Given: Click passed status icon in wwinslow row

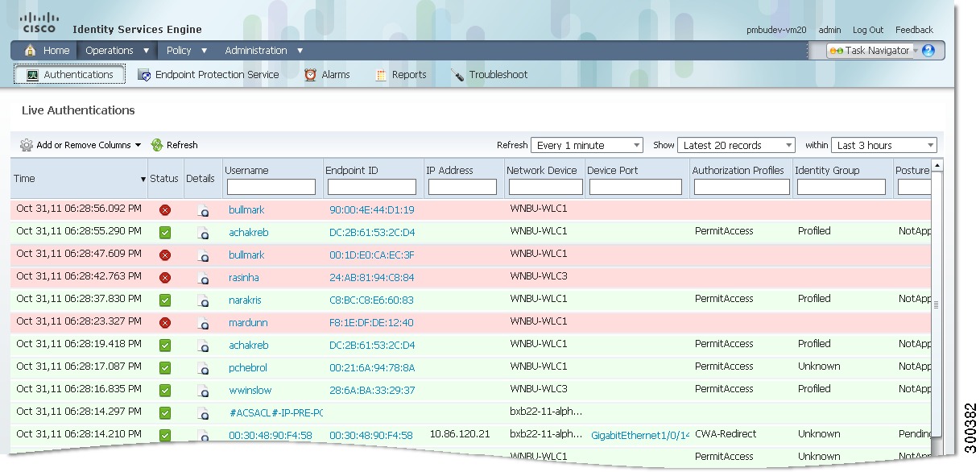Looking at the screenshot, I should click(165, 391).
